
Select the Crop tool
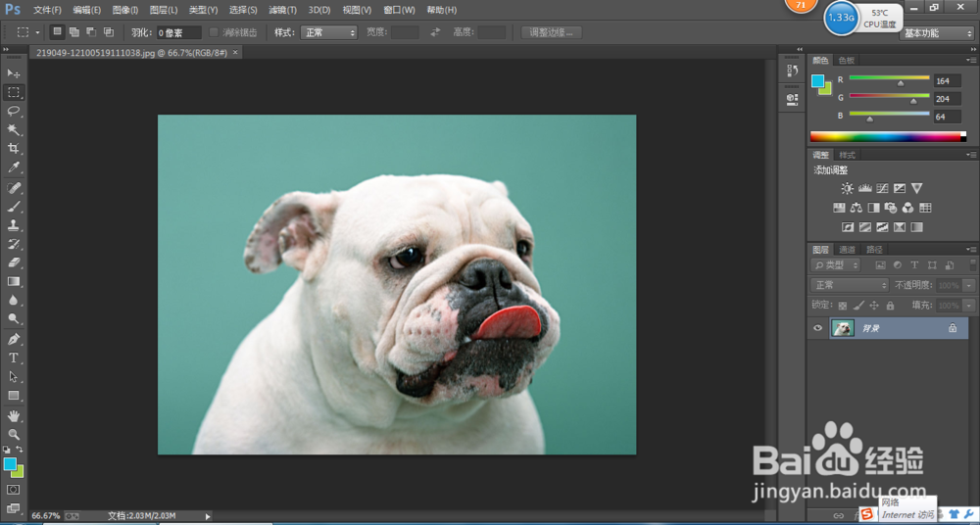(x=14, y=149)
